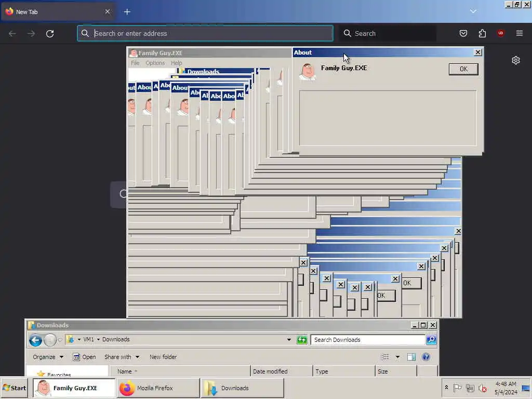Image resolution: width=532 pixels, height=399 pixels.
Task: Click Open in the explorer toolbar
Action: pos(85,357)
